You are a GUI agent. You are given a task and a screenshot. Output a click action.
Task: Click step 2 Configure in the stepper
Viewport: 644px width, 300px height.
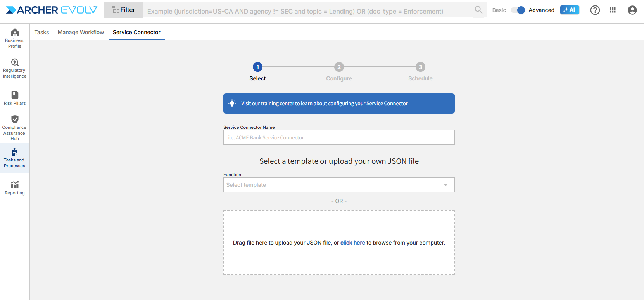(339, 67)
